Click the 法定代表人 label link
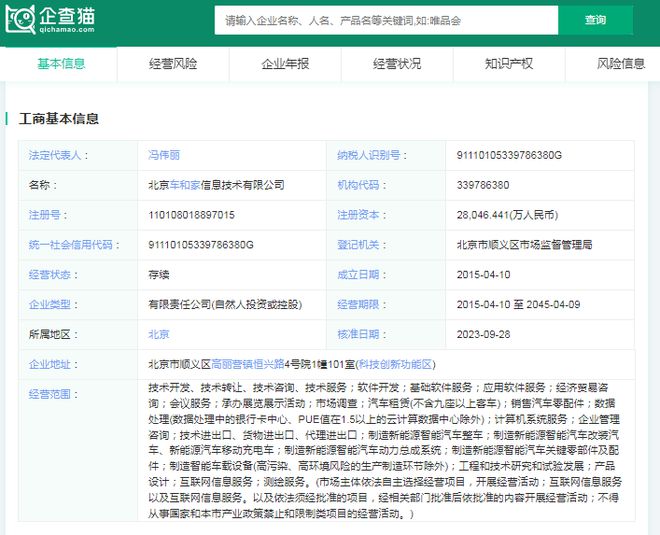The width and height of the screenshot is (660, 535). tap(55, 155)
